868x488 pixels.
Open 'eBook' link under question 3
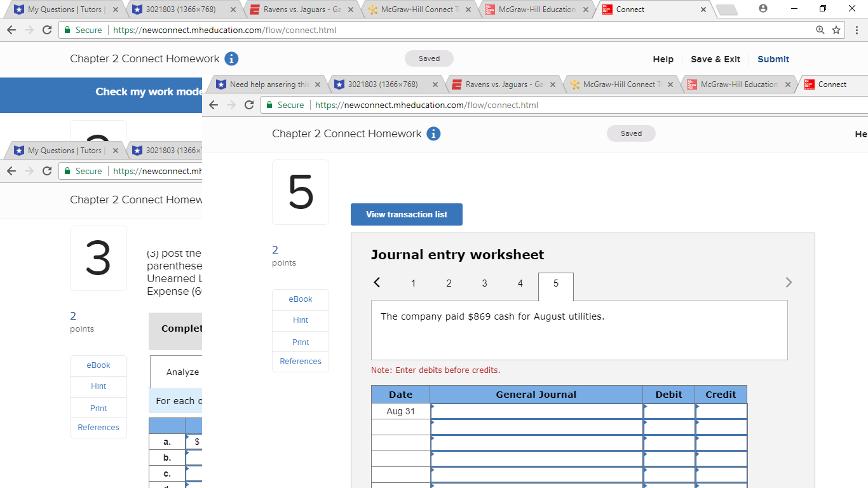pos(98,365)
